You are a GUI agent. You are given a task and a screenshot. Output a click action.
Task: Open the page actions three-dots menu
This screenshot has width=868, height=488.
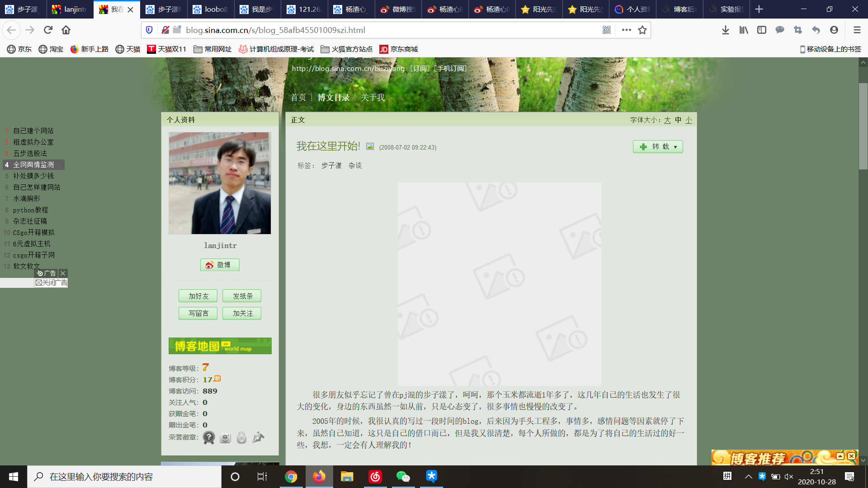click(626, 30)
